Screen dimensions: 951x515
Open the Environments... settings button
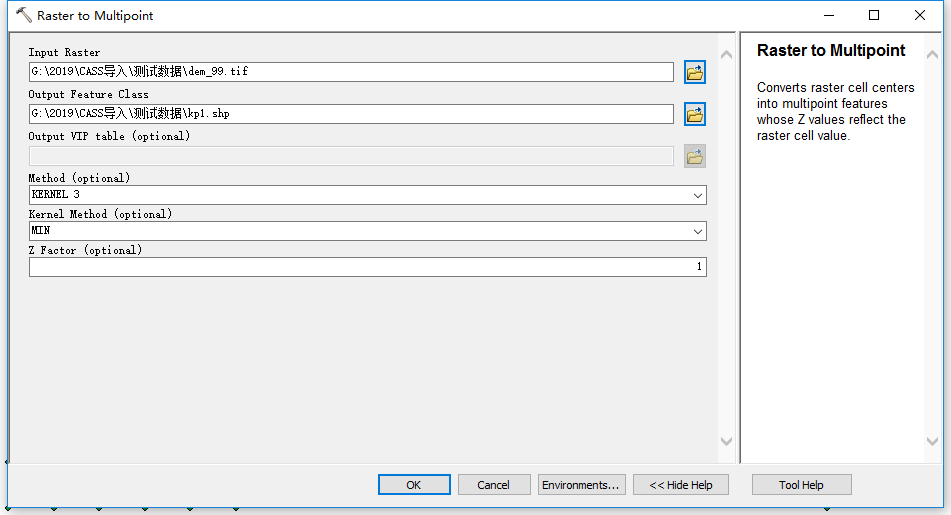(x=581, y=485)
